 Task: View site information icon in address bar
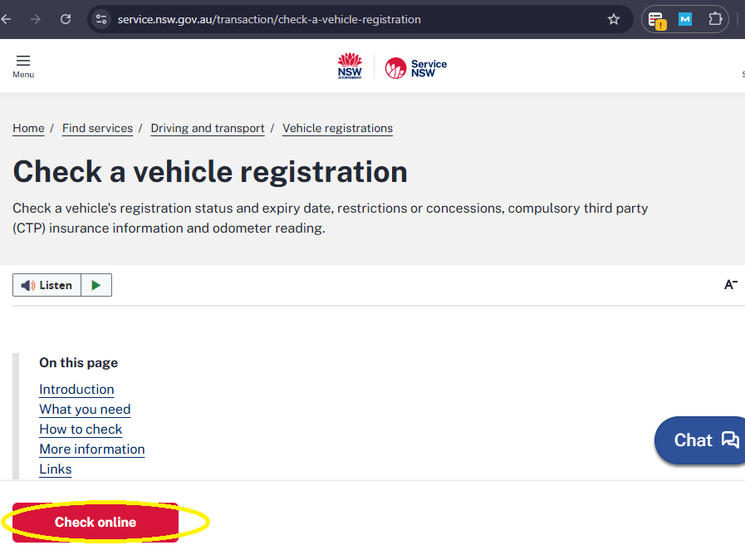[x=101, y=19]
